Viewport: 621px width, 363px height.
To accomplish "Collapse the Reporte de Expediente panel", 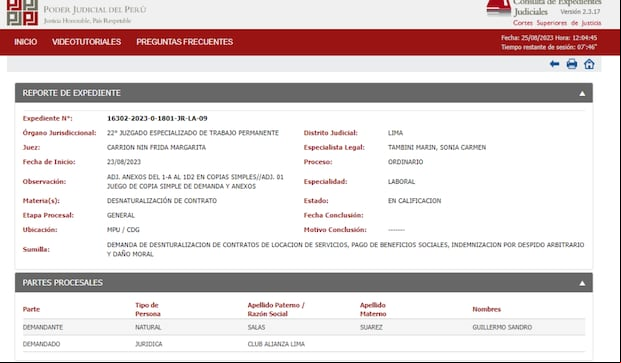I will 582,93.
